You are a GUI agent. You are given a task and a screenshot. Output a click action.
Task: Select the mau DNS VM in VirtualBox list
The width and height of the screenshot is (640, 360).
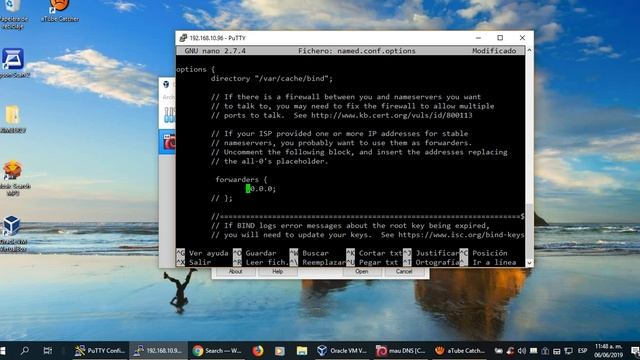pyautogui.click(x=168, y=142)
